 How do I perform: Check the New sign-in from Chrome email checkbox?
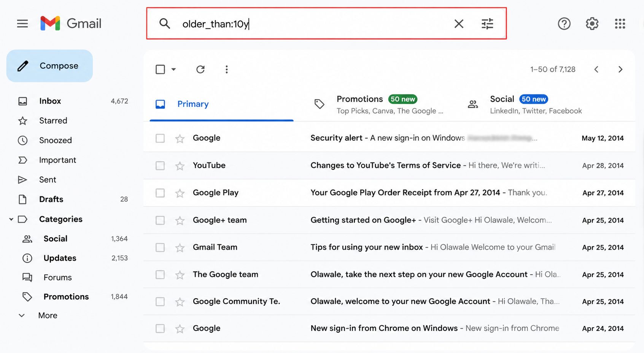[160, 328]
